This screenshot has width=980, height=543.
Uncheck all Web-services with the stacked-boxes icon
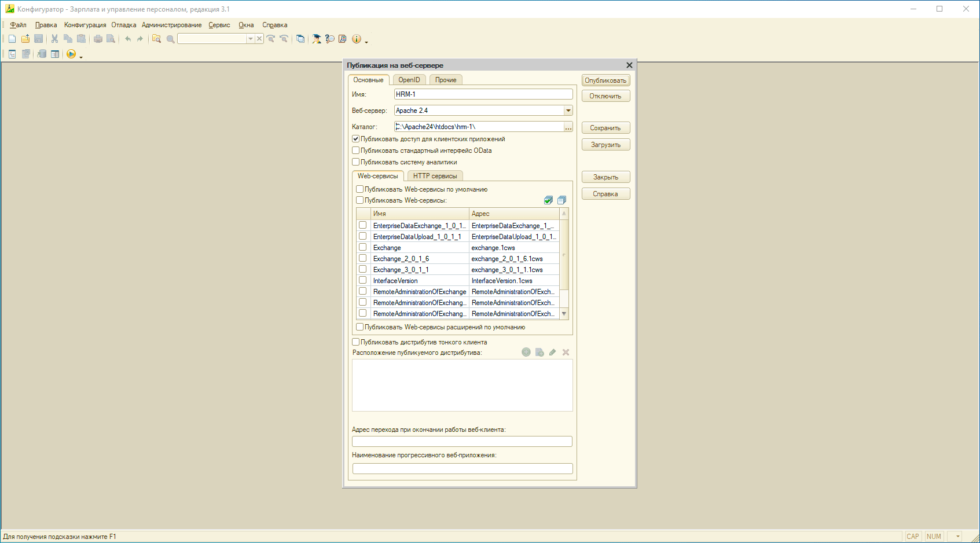pyautogui.click(x=561, y=200)
